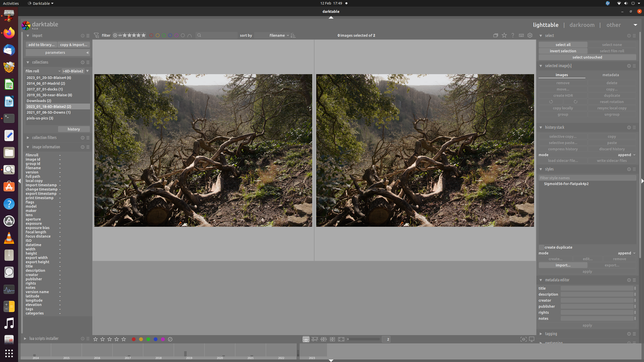Open the metadata tab in selected images

tap(611, 75)
